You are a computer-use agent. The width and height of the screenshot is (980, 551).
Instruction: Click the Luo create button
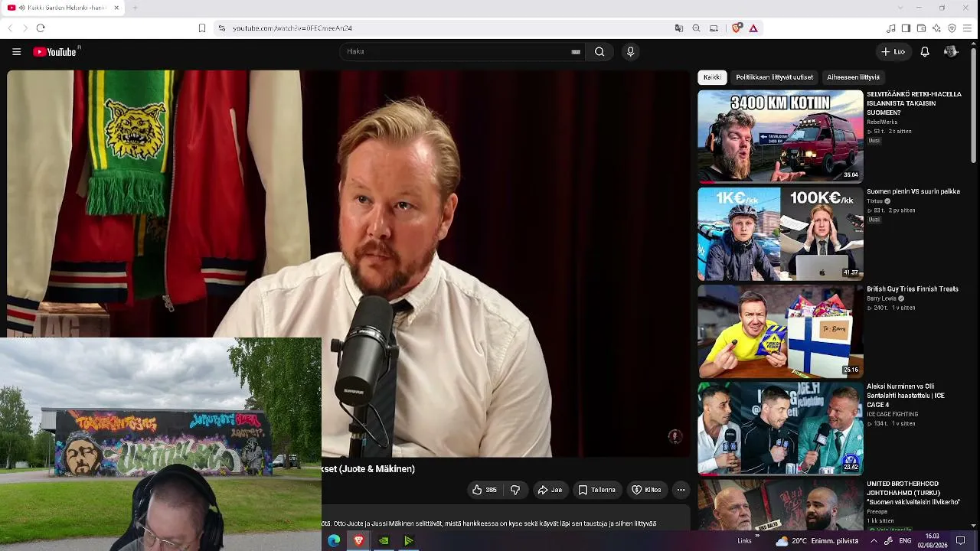[893, 52]
